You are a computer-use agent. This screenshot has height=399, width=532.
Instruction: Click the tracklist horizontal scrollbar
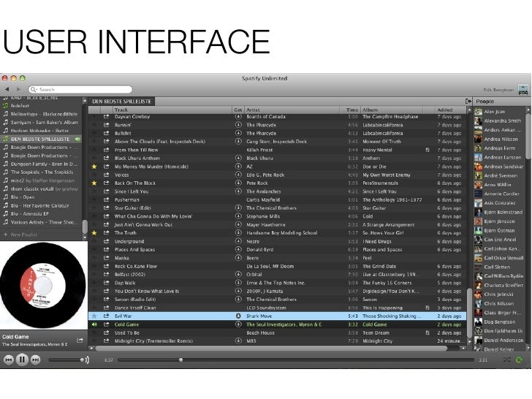(271, 349)
